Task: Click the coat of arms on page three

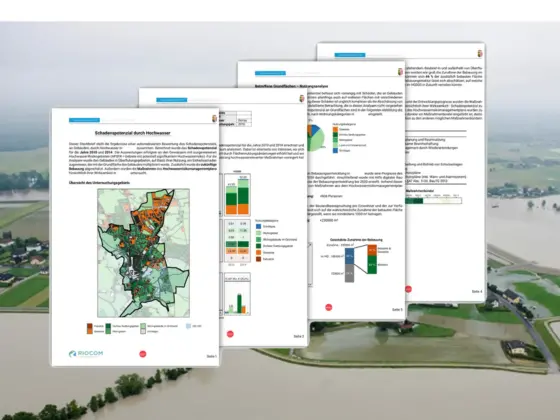Action: (x=400, y=72)
